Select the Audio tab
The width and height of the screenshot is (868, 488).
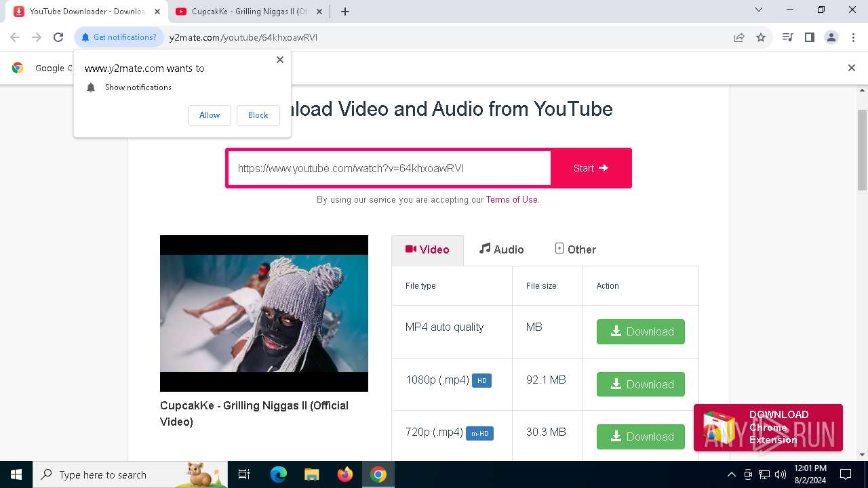pyautogui.click(x=501, y=249)
